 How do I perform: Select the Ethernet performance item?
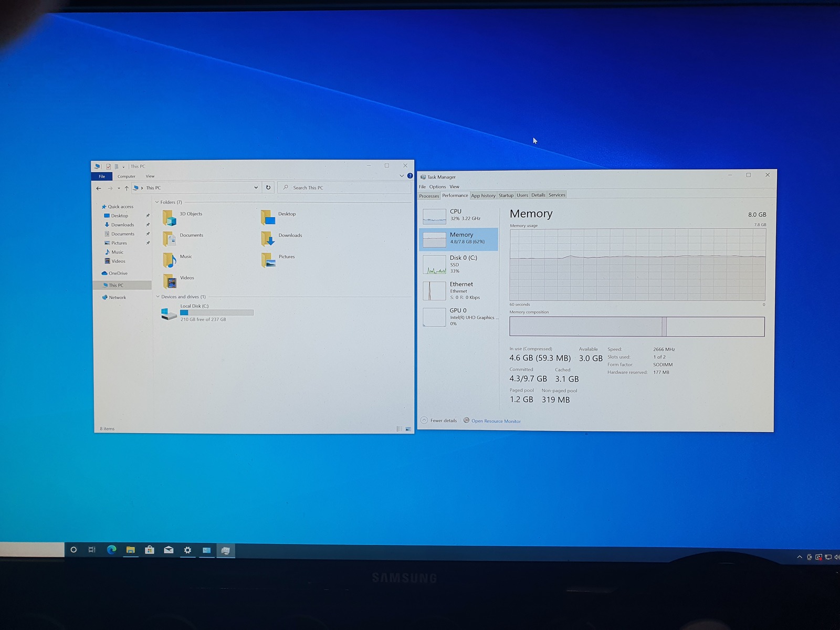coord(459,291)
